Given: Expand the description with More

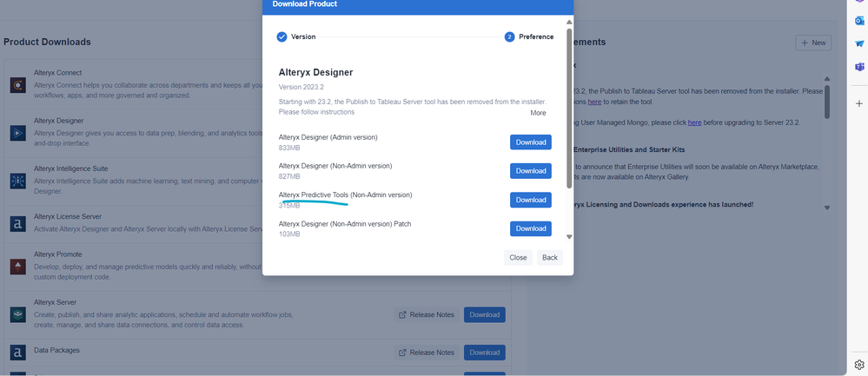Looking at the screenshot, I should tap(538, 113).
